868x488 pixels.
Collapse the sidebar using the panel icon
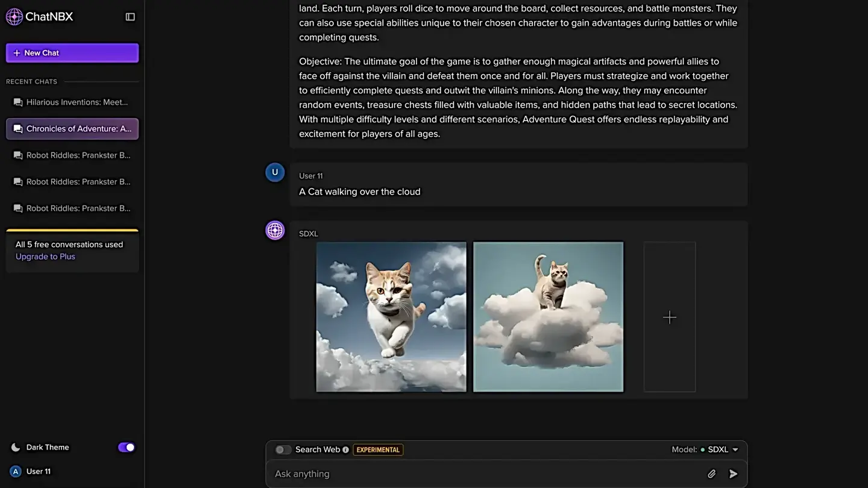(130, 17)
